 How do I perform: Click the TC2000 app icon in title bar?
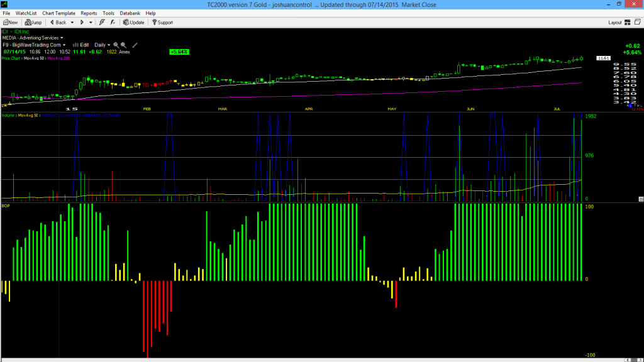click(x=4, y=4)
